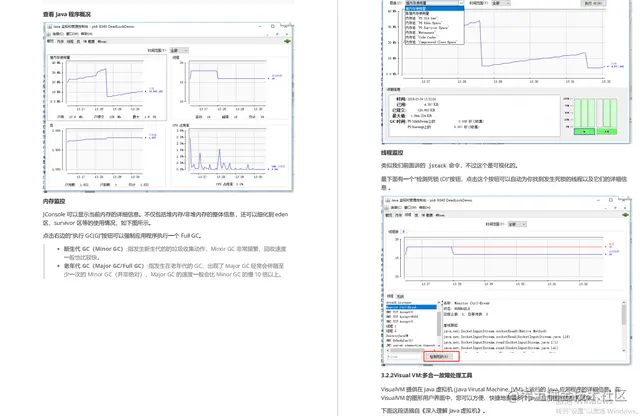
Task: Expand time range dropdown in memory JConsole
Action: 501,3
